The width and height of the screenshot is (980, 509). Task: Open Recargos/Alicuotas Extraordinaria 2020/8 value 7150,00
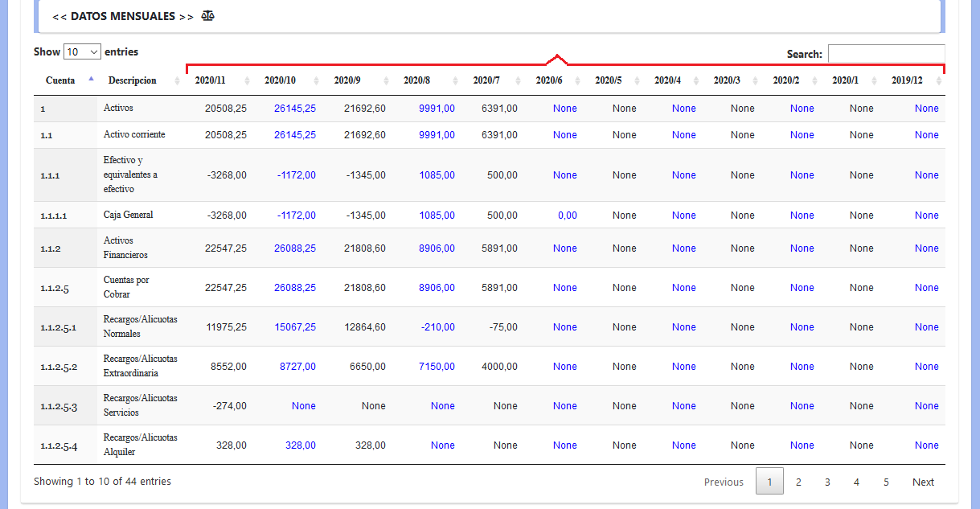coord(437,367)
